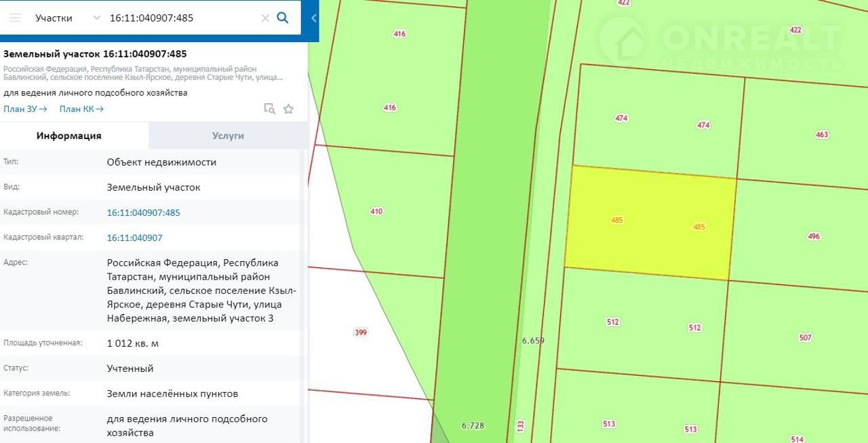Open cadastral quarter 16:11:040907 link
Screen dimensions: 868x443
pos(134,237)
